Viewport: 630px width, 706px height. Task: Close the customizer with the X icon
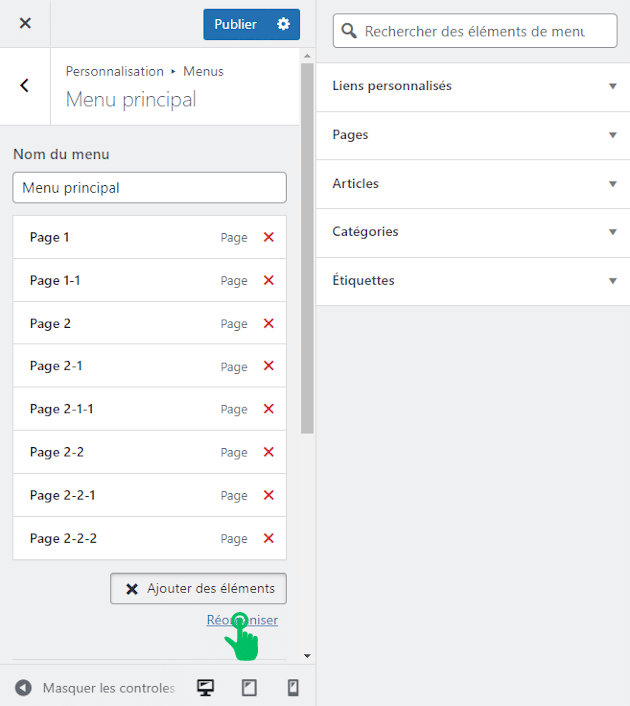(25, 23)
